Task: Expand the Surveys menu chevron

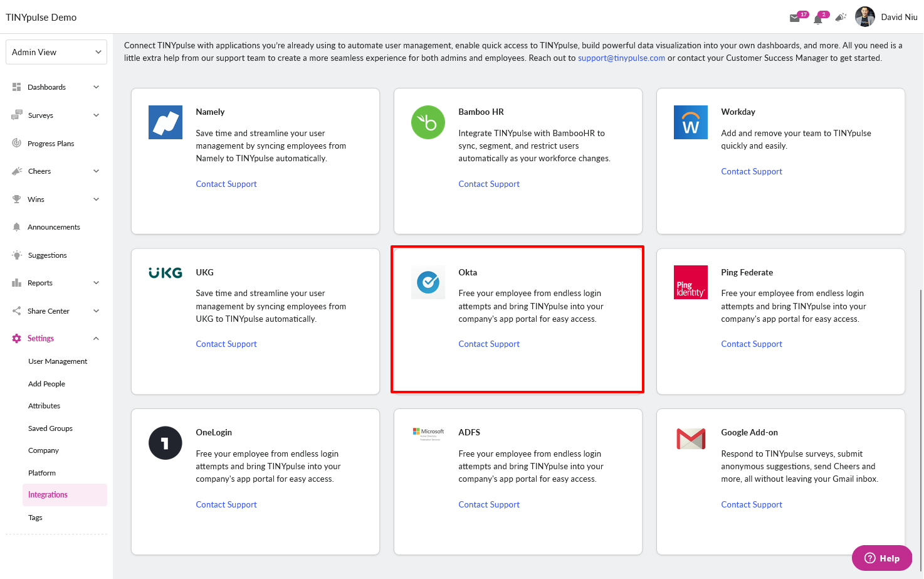Action: (97, 115)
